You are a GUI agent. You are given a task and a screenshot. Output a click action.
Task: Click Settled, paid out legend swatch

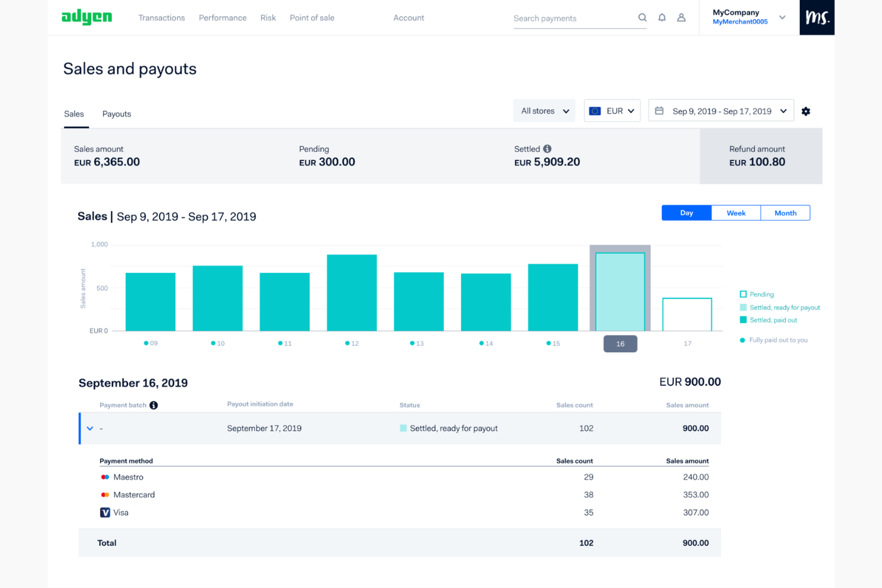point(743,320)
